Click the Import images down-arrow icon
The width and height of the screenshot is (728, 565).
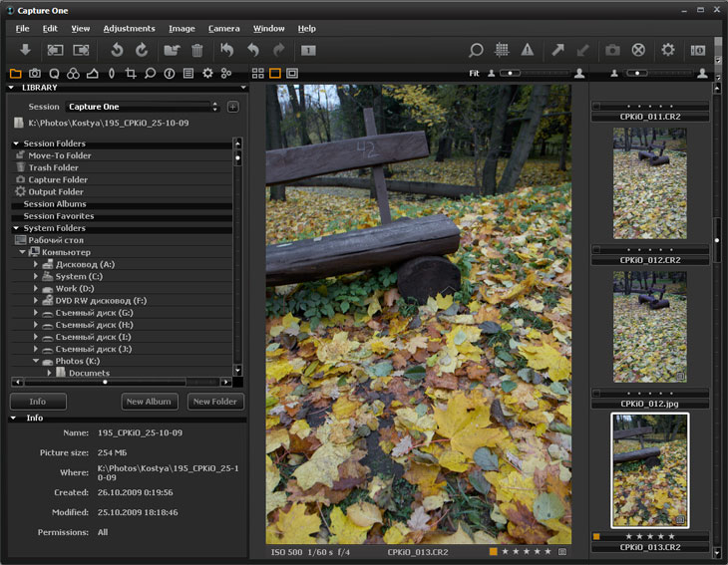point(25,50)
